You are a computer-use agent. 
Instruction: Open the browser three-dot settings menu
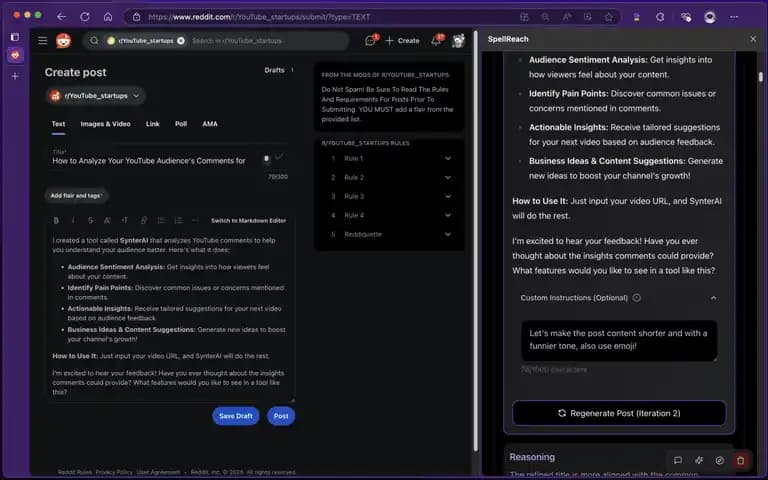tap(734, 17)
